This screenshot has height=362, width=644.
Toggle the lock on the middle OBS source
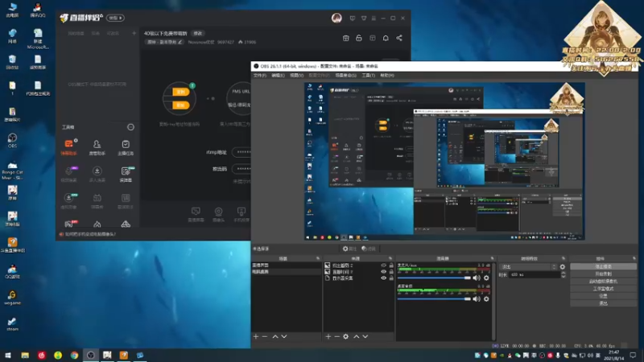coord(391,272)
